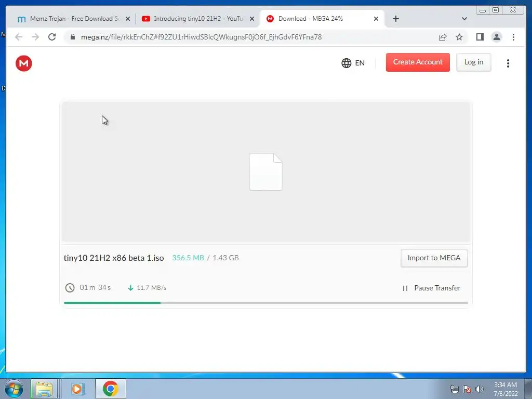Click the Chrome taskbar icon

(110, 389)
